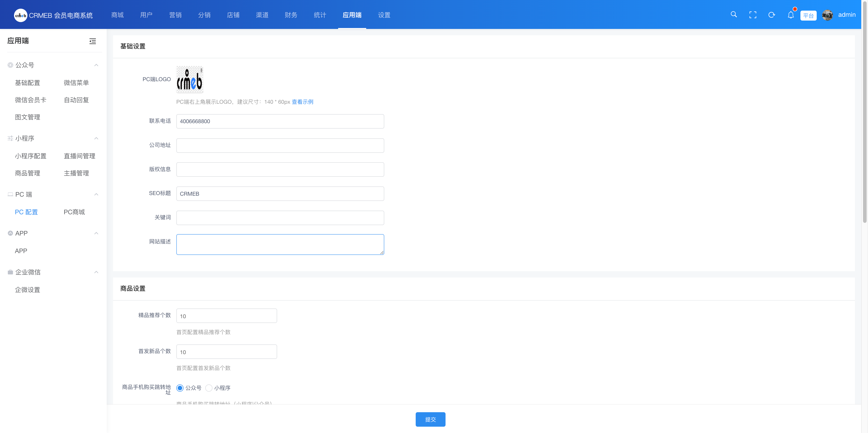Switch to the 财务 top menu
Viewport: 868px width, 433px height.
point(291,15)
